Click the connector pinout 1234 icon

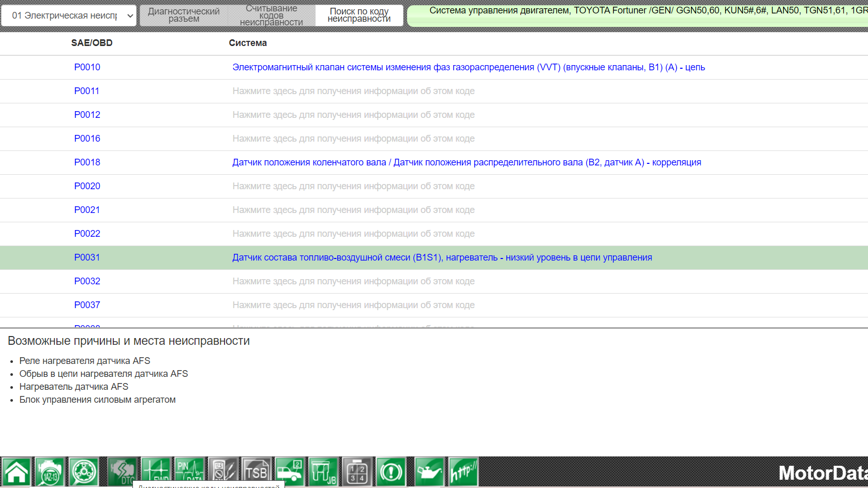coord(357,471)
